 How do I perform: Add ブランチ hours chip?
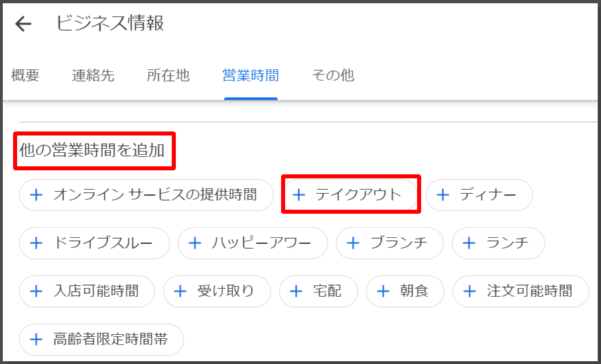(390, 243)
